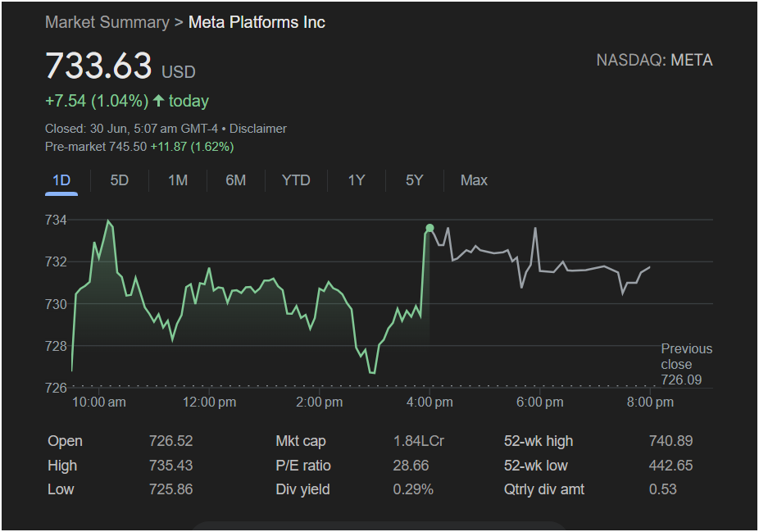The width and height of the screenshot is (759, 532).
Task: Click the 2:00 pm time axis label
Action: click(x=320, y=402)
